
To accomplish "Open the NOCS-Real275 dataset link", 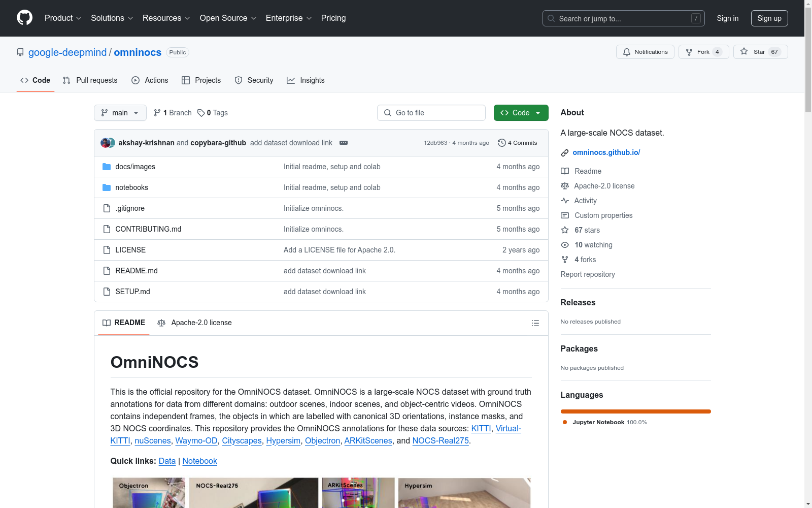I will [x=441, y=440].
